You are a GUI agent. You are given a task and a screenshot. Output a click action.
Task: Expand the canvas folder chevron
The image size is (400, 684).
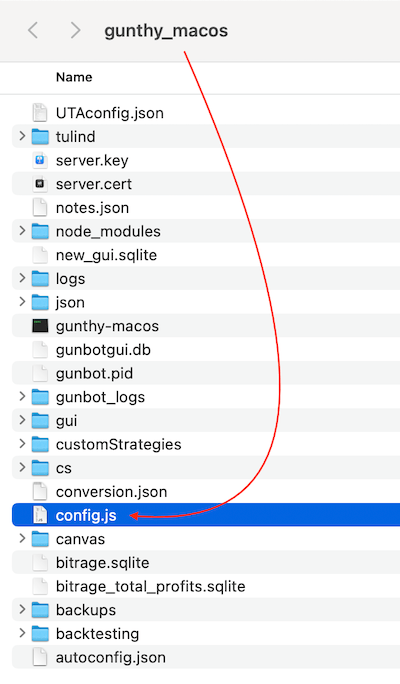(22, 539)
